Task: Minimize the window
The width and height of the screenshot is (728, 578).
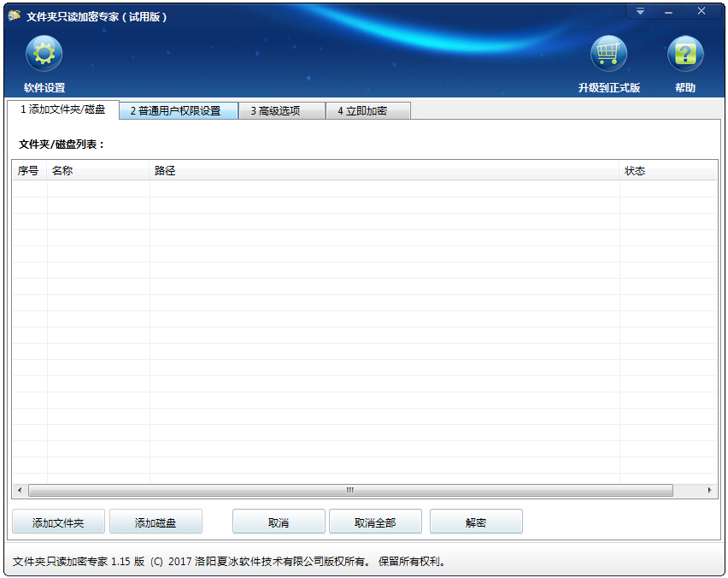Action: 668,12
